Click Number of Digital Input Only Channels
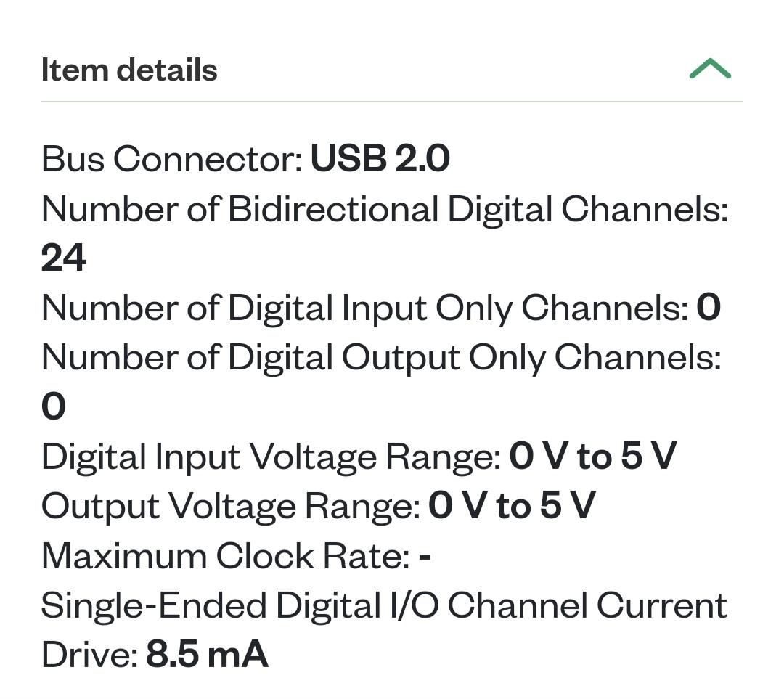Screen dimensions: 784x699 point(365,308)
